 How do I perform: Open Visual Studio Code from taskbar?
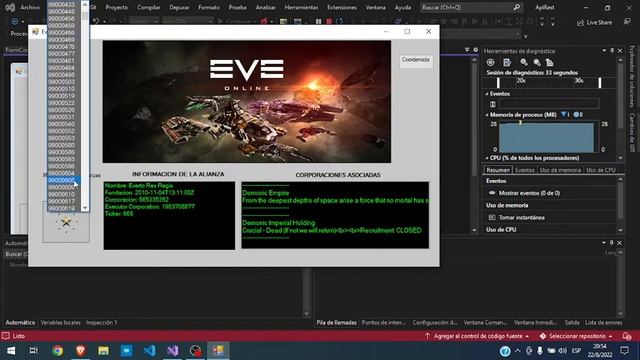(149, 351)
